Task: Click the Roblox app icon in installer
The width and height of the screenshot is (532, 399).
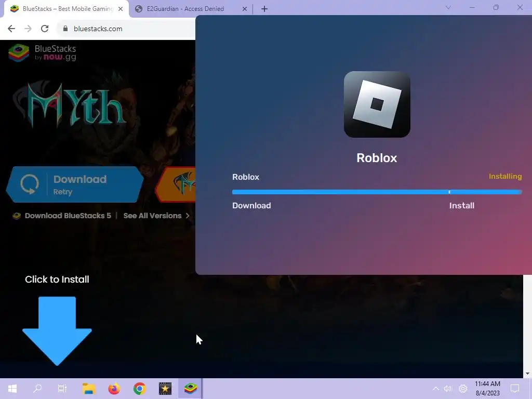Action: [x=377, y=104]
